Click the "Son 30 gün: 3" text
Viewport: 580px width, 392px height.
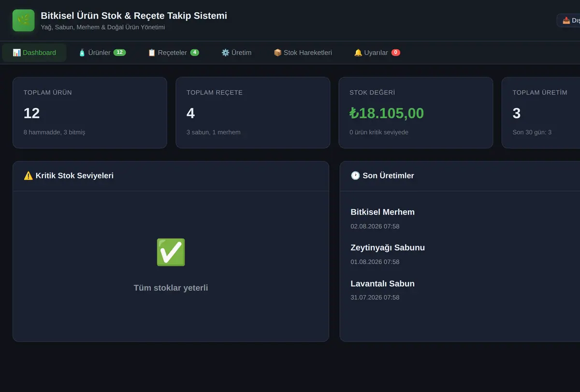[x=532, y=132]
